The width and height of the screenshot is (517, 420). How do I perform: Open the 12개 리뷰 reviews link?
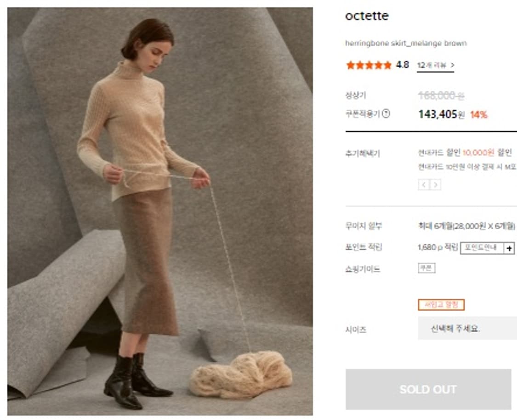[435, 65]
